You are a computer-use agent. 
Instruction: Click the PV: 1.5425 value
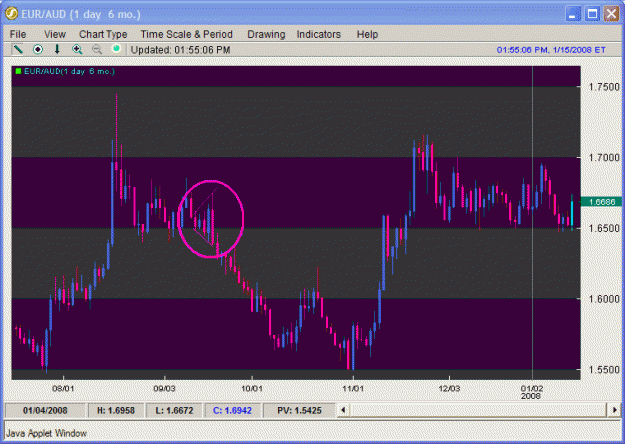[x=299, y=411]
